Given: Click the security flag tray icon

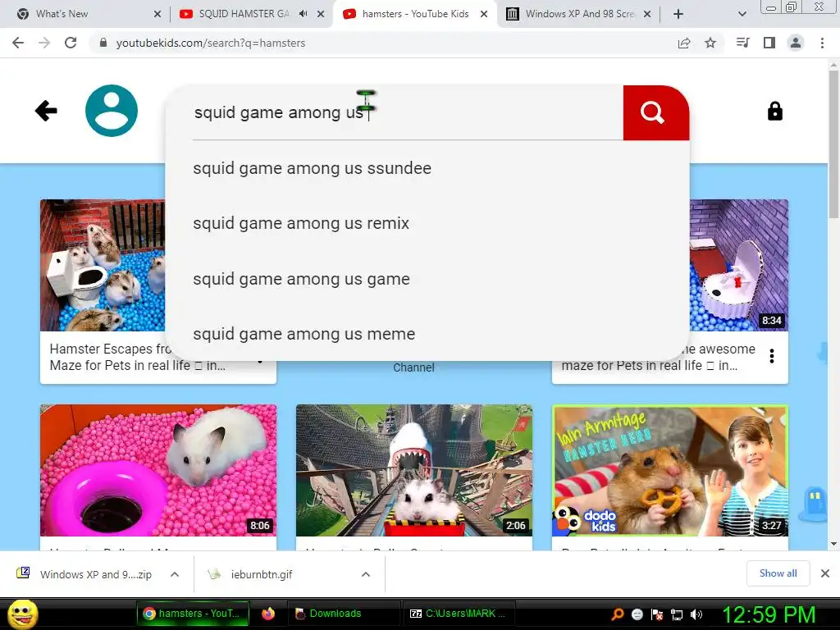Looking at the screenshot, I should pyautogui.click(x=657, y=614).
